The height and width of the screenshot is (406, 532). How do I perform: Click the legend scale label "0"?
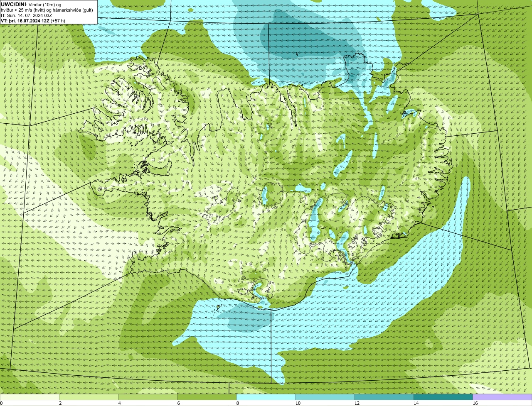[x=1, y=403]
